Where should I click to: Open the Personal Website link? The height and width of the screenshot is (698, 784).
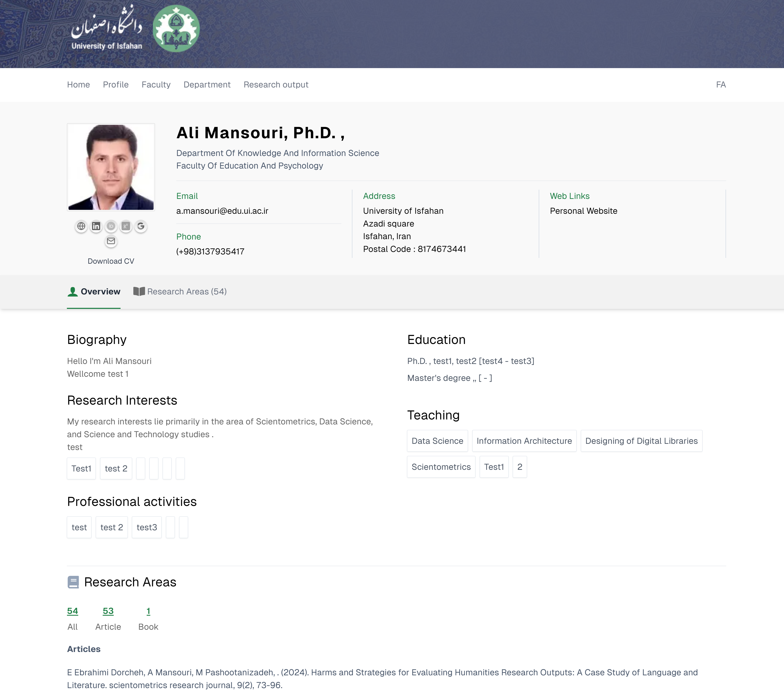pyautogui.click(x=583, y=211)
